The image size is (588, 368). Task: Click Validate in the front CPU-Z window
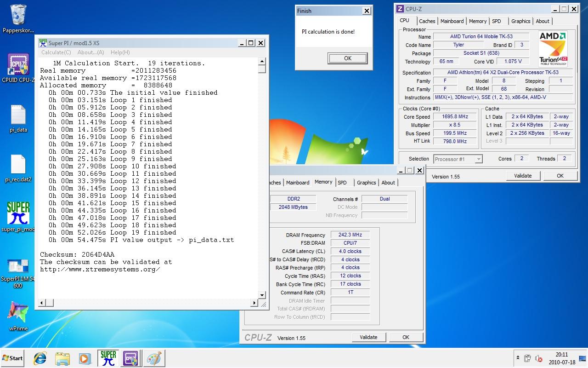(x=523, y=176)
